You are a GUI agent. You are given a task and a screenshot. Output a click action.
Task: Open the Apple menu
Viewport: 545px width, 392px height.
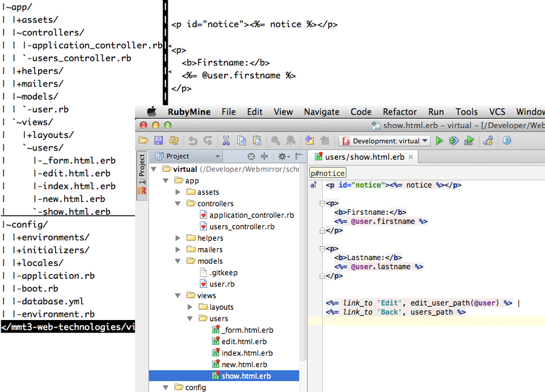click(151, 112)
